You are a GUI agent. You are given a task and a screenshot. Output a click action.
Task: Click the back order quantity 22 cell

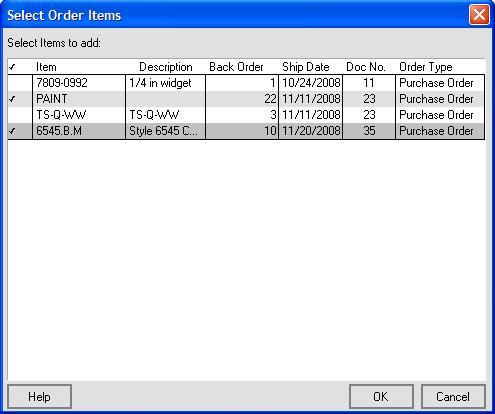click(242, 99)
